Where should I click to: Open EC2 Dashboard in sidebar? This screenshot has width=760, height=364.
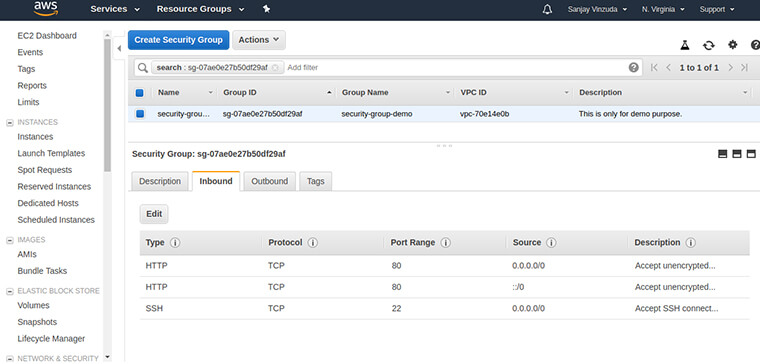[47, 36]
